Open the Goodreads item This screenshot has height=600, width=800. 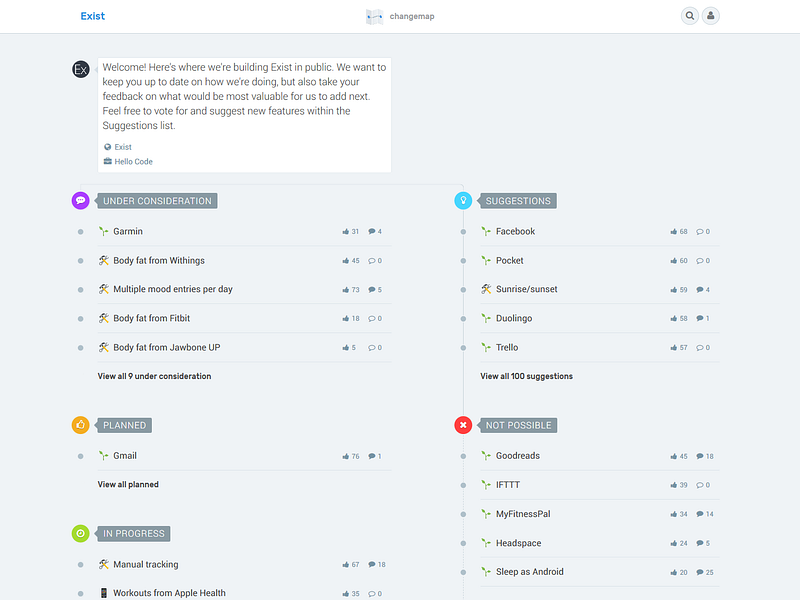[x=518, y=456]
